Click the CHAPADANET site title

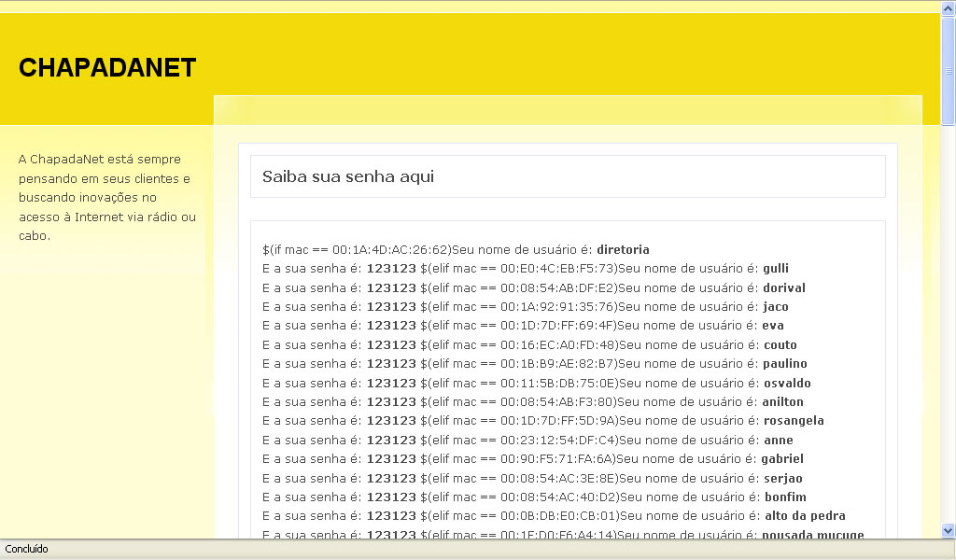point(107,67)
